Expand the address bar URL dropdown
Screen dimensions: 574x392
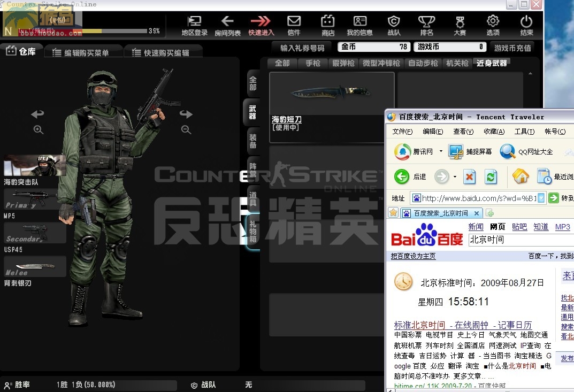[x=541, y=198]
